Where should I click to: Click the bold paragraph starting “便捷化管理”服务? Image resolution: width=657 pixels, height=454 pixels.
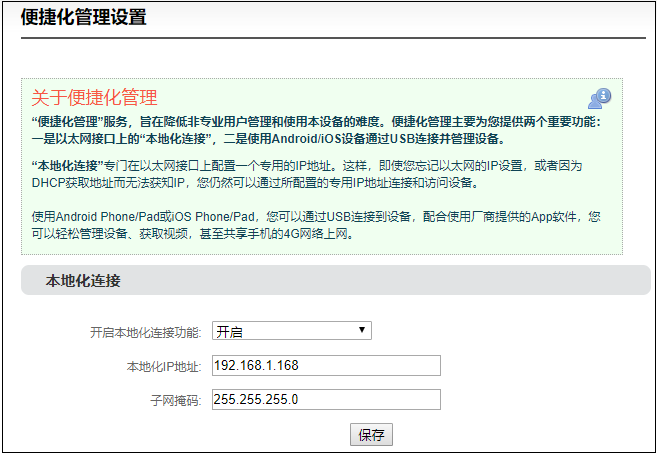coord(316,131)
